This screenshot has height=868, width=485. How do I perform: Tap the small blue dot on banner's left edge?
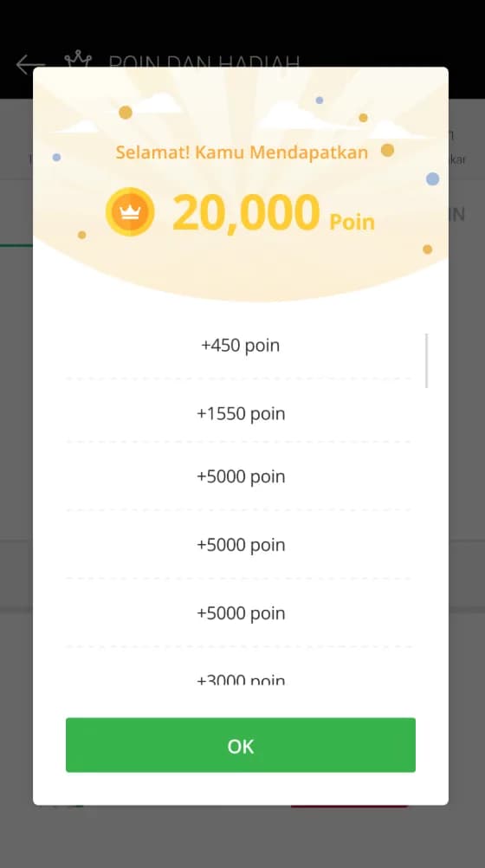pos(56,157)
